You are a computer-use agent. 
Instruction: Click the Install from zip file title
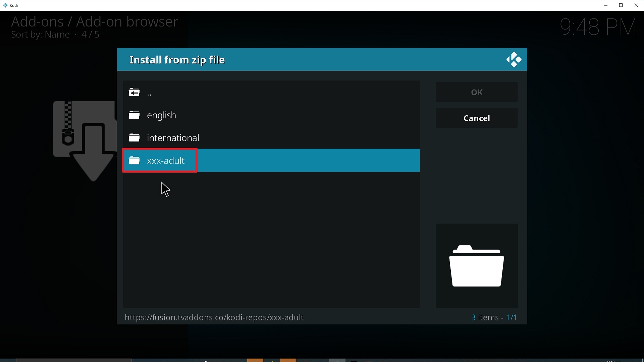[177, 60]
